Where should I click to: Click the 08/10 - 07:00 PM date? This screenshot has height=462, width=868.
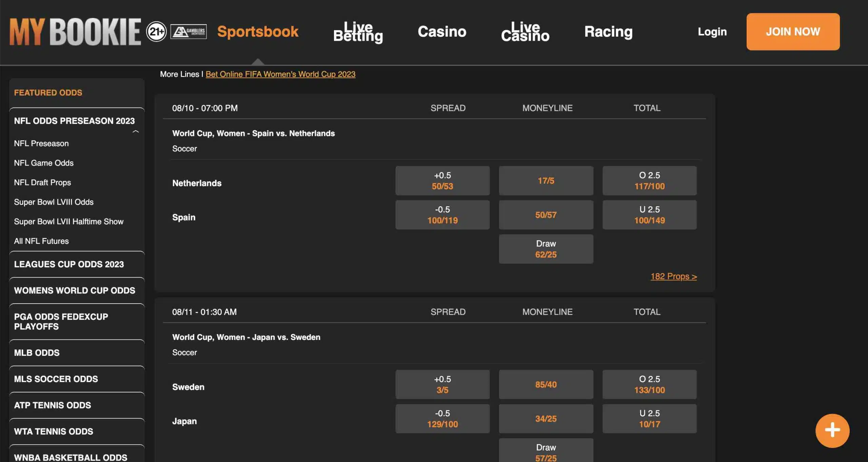pos(205,108)
